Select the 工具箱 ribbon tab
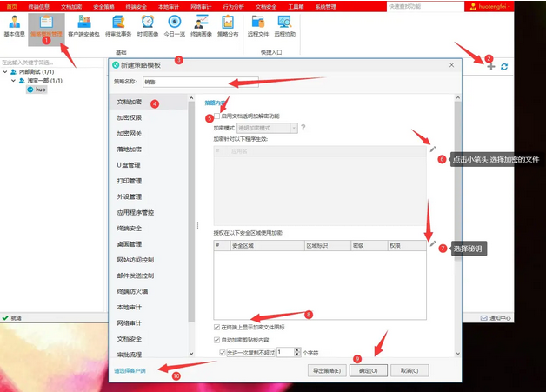Image resolution: width=546 pixels, height=392 pixels. click(296, 7)
